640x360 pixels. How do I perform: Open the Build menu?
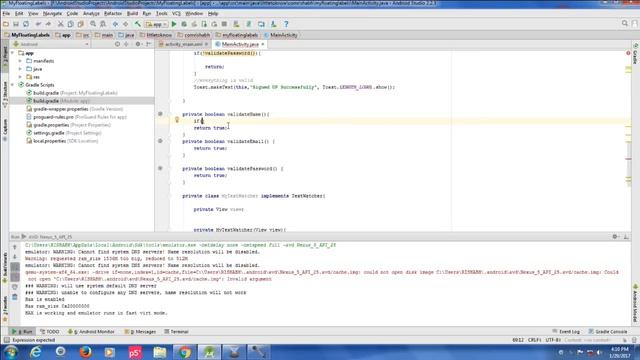pos(132,13)
